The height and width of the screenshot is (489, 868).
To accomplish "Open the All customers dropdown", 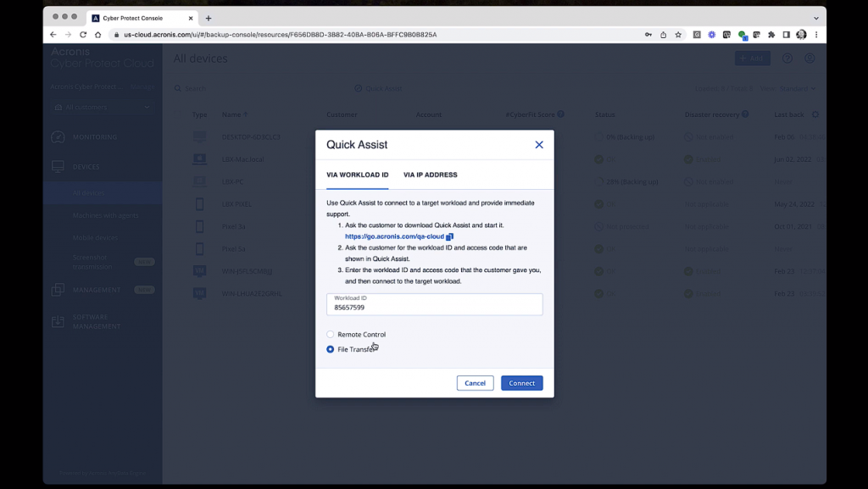I will (x=103, y=108).
